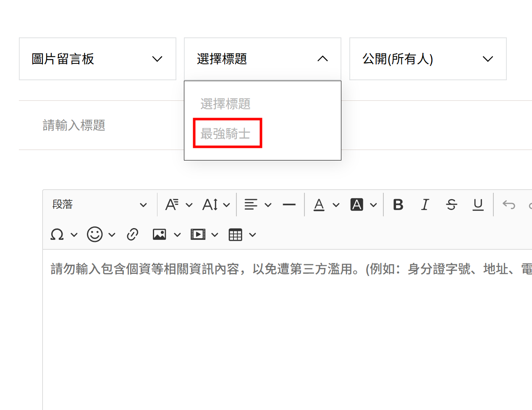Select 最強騎士 from the dropdown list
532x410 pixels.
(x=226, y=134)
